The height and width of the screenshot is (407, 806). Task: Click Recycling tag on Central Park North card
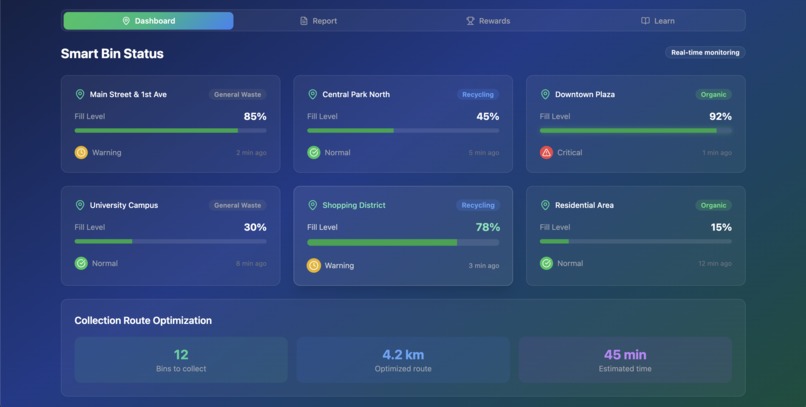[x=478, y=95]
